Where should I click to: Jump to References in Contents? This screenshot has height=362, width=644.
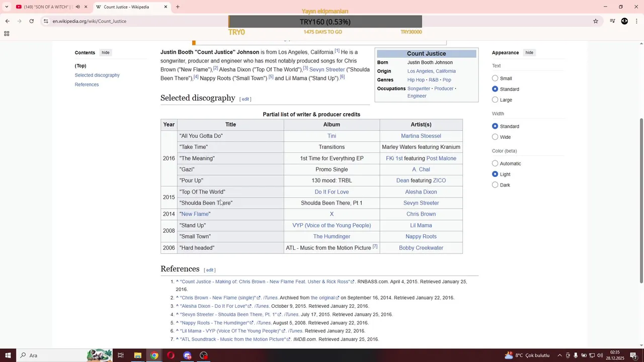click(87, 84)
